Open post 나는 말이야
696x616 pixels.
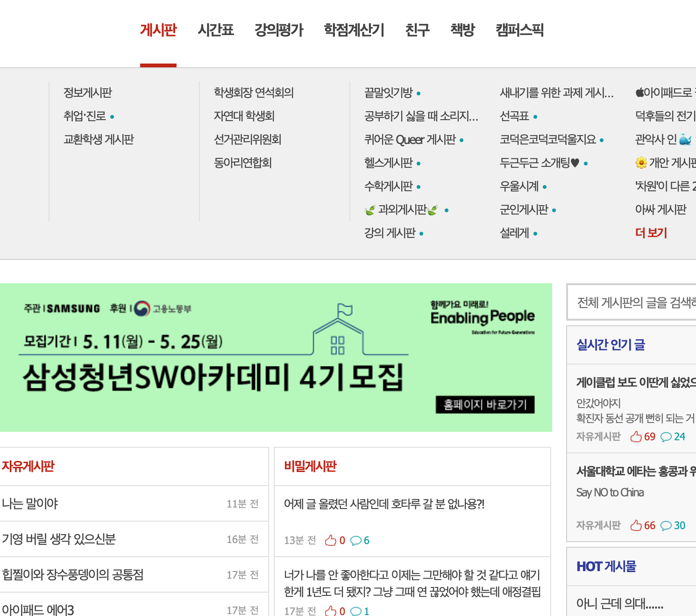coord(134,503)
